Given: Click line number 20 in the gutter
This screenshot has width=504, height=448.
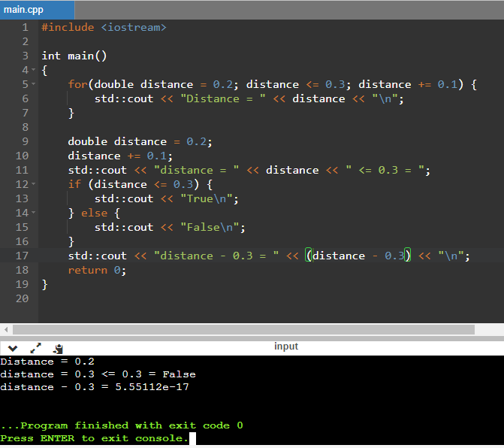Looking at the screenshot, I should pos(22,298).
